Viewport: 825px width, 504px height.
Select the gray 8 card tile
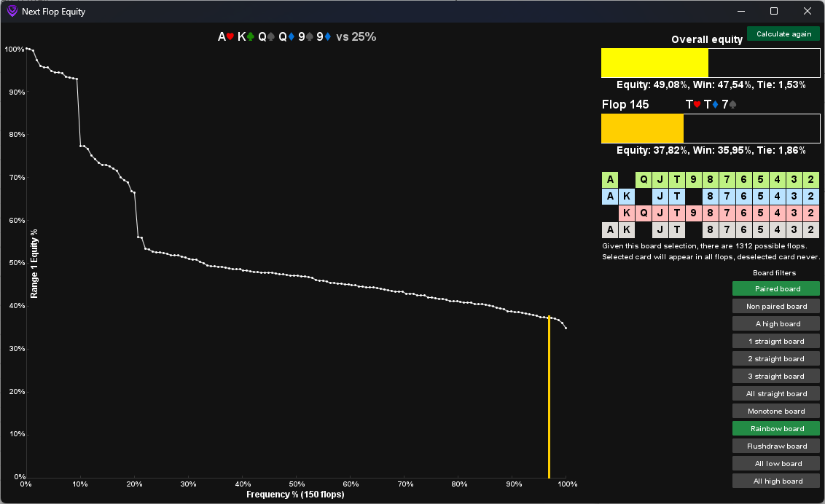pyautogui.click(x=711, y=230)
